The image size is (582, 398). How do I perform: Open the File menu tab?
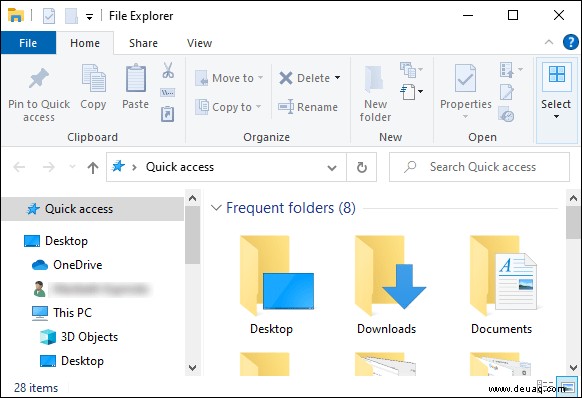point(28,43)
